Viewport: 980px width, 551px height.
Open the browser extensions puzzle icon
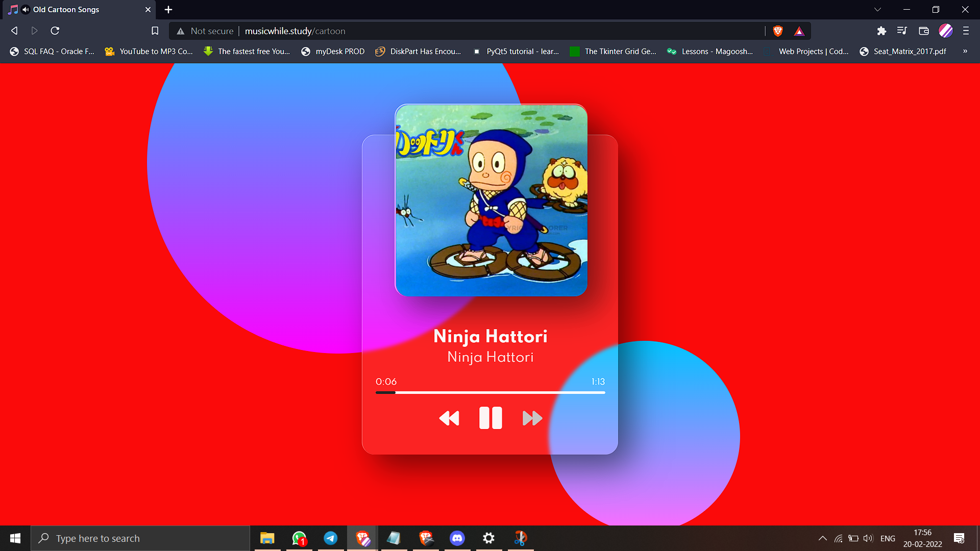(x=881, y=31)
